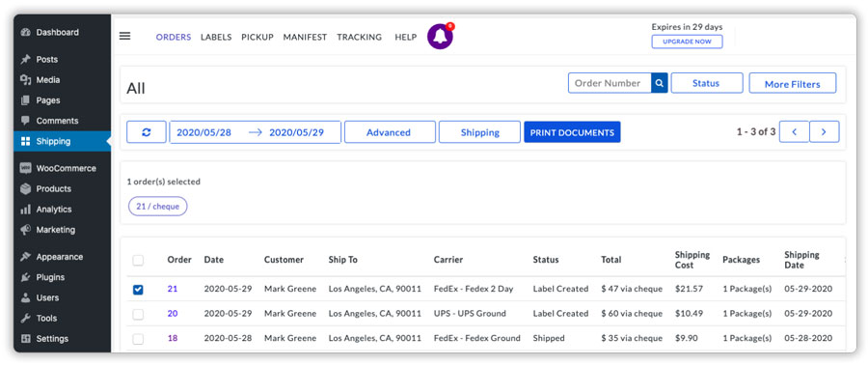Click the 05-28-2020 shipping date cell
868x366 pixels.
807,338
